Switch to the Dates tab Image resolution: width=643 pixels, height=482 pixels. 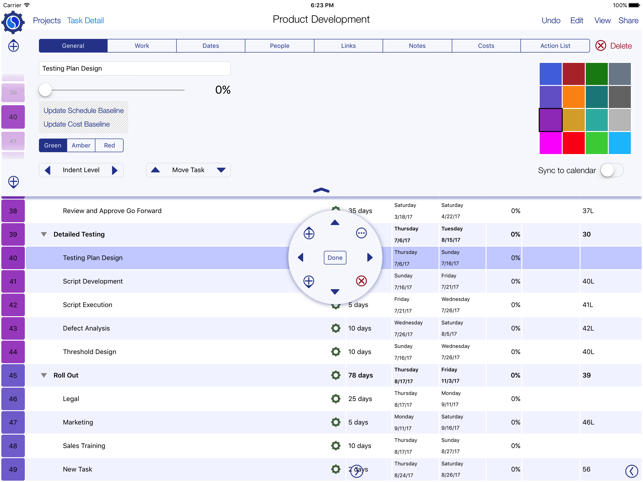(211, 46)
